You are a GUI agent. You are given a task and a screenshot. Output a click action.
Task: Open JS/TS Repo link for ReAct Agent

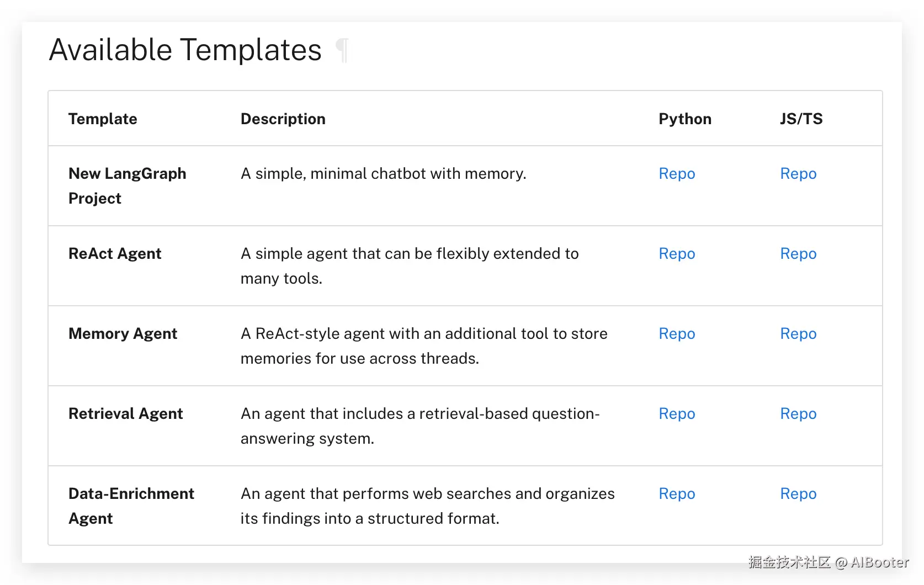(798, 254)
